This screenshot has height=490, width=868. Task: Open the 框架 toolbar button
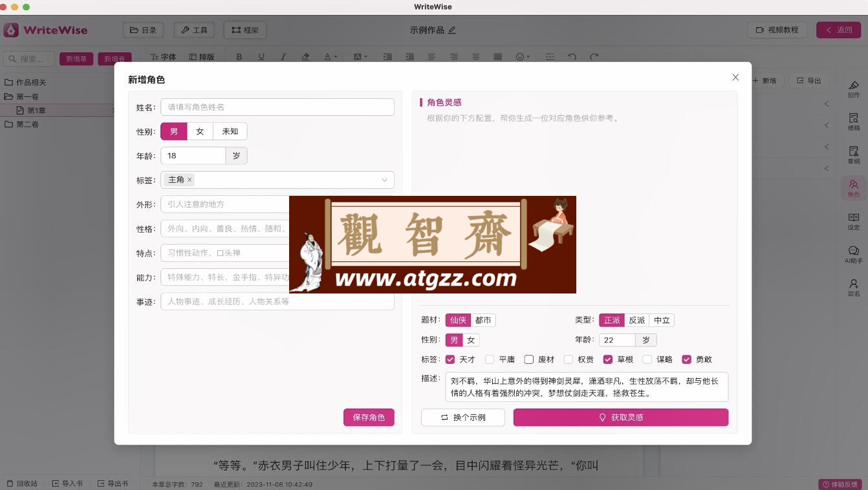[245, 30]
